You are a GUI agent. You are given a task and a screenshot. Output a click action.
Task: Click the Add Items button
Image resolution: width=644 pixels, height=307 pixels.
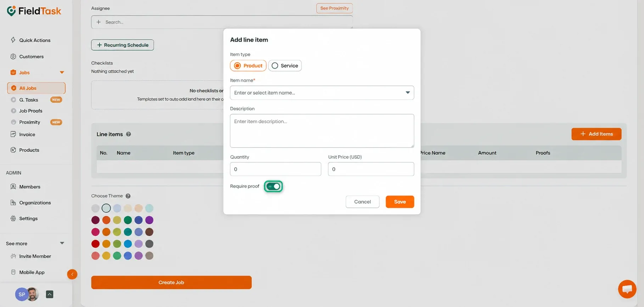pos(596,134)
